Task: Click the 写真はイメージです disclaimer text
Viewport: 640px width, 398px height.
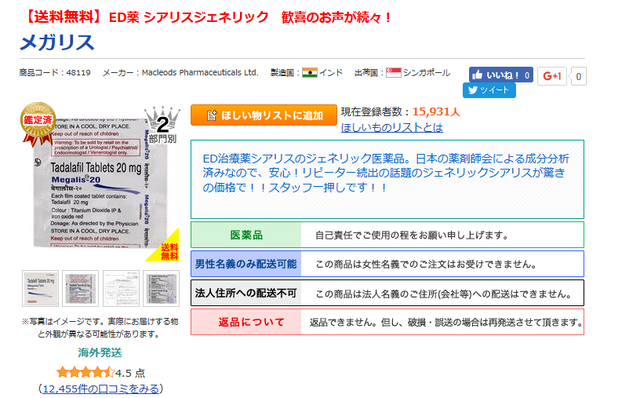Action: (100, 328)
